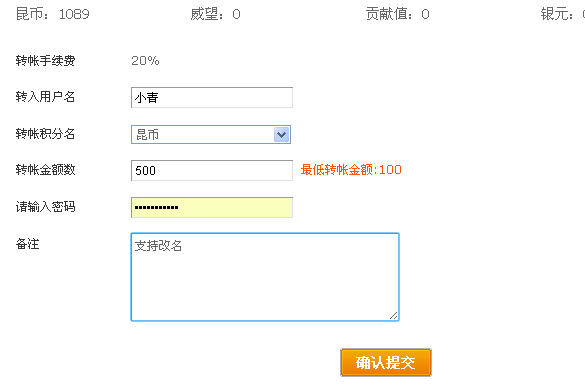
Task: Click the 转帐金额数 label
Action: pos(46,170)
